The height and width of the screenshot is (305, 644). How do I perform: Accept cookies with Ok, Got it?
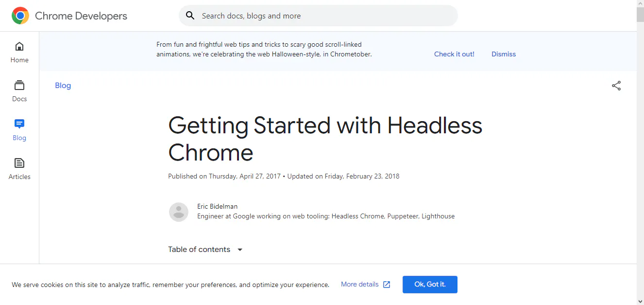coord(429,284)
